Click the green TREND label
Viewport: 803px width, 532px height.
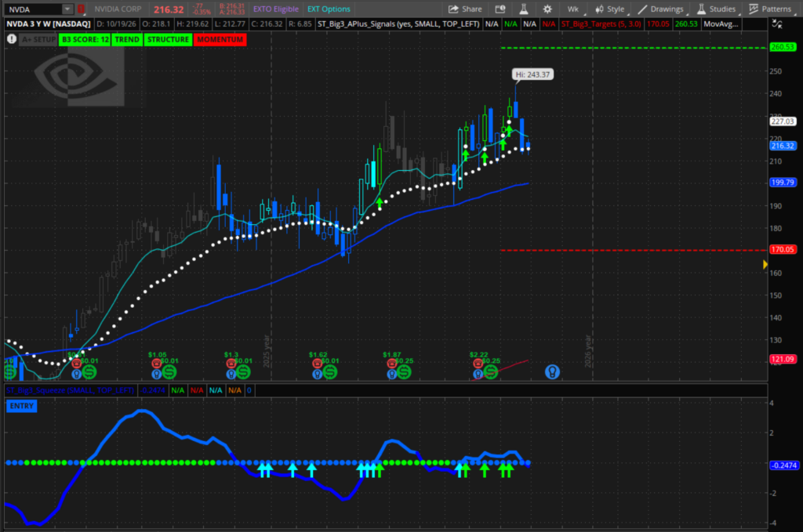(x=127, y=39)
